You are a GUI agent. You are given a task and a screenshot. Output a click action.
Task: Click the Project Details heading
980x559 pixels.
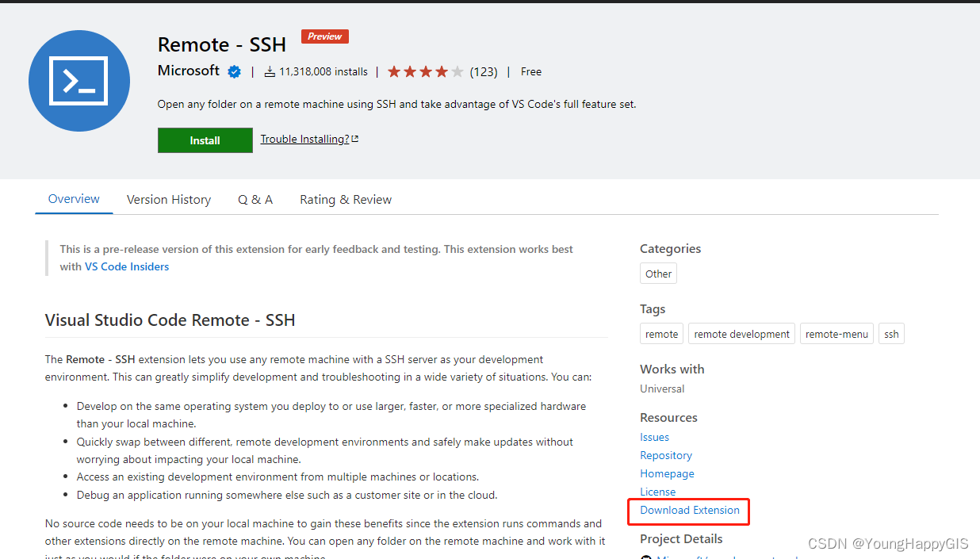click(681, 539)
